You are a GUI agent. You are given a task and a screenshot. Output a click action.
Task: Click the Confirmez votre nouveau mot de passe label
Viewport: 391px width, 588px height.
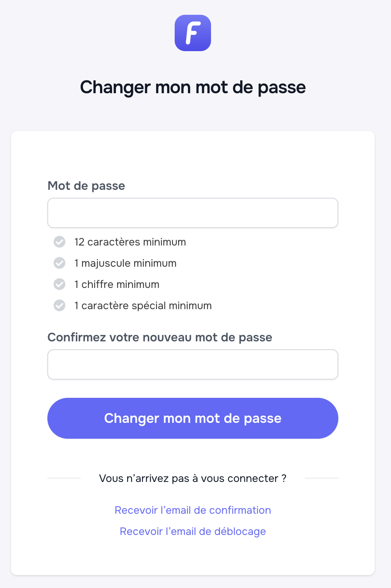click(160, 337)
